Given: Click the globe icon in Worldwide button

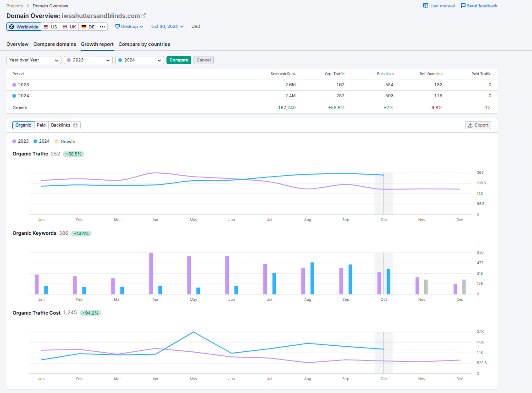Looking at the screenshot, I should tap(12, 27).
